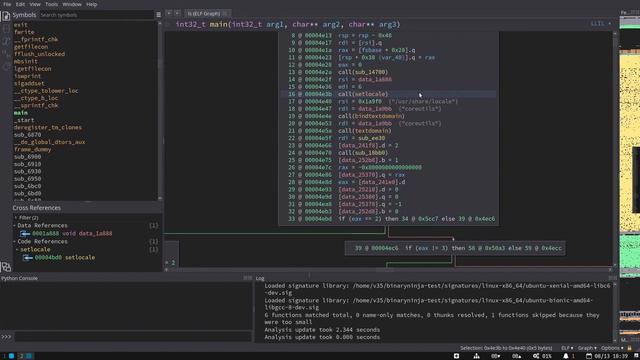640x360 pixels.
Task: Go forward with the navigation arrow
Action: 177,13
